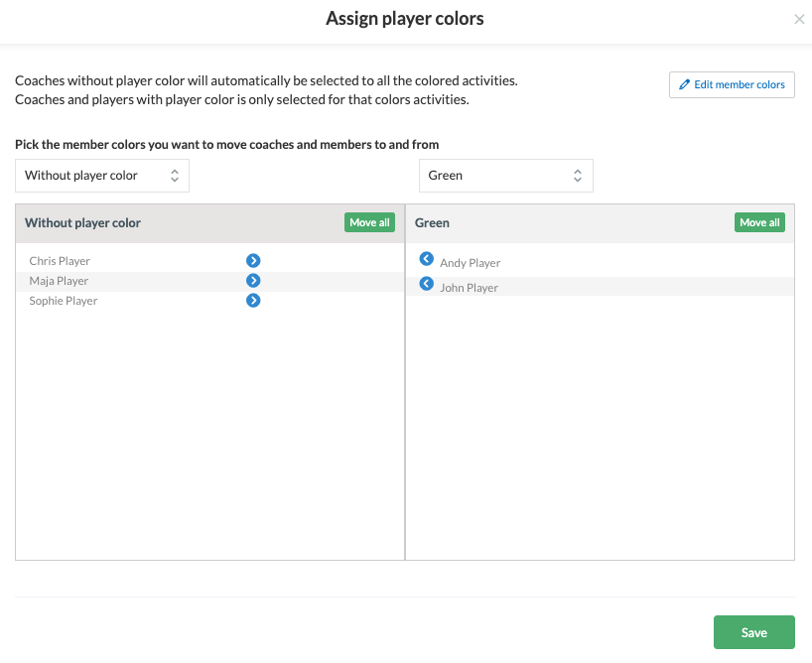The width and height of the screenshot is (812, 663).
Task: Select Sophie Player entry
Action: [x=64, y=301]
